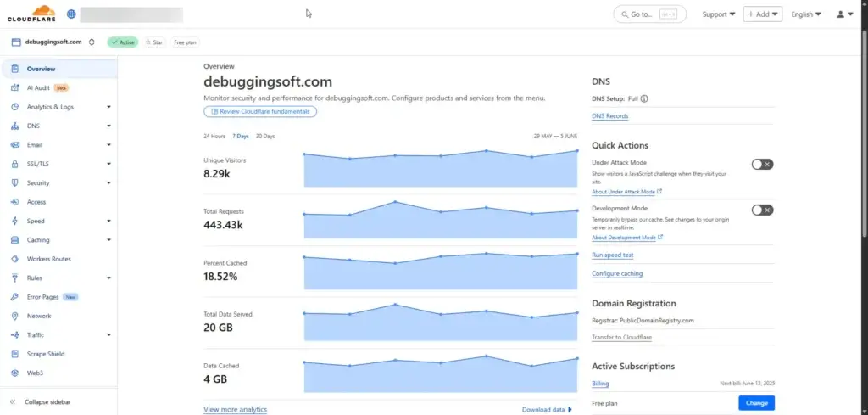Toggle Development Mode switch

coord(762,210)
